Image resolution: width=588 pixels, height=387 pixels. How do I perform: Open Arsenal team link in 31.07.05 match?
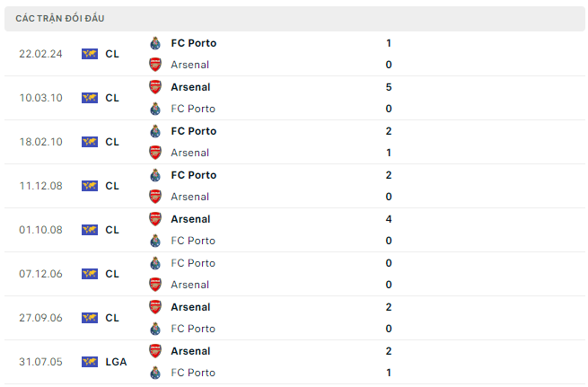(189, 351)
